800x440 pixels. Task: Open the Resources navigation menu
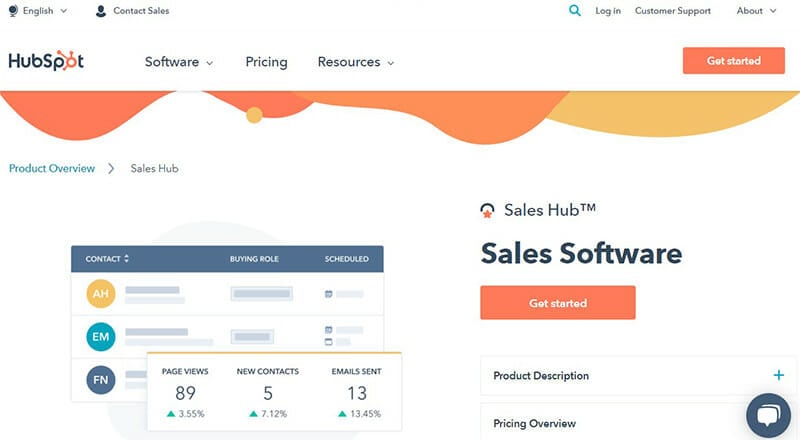click(356, 62)
